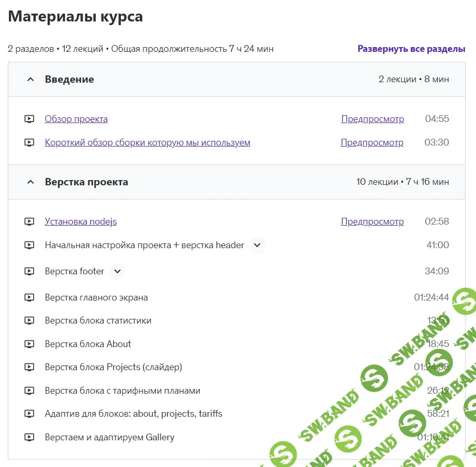
Task: Click video icon beside Верстка блока Projects
Action: coord(29,367)
